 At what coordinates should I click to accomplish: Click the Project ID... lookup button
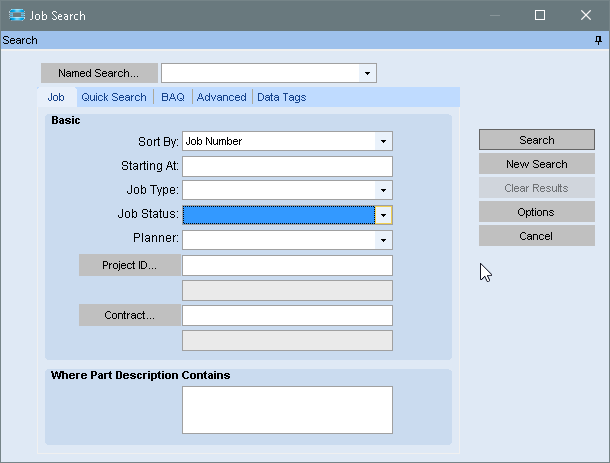(x=130, y=265)
